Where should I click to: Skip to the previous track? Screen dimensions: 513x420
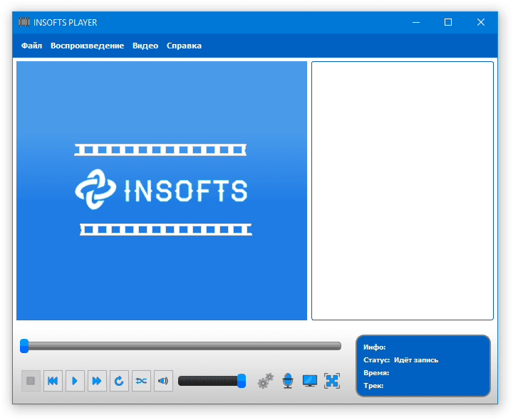53,381
